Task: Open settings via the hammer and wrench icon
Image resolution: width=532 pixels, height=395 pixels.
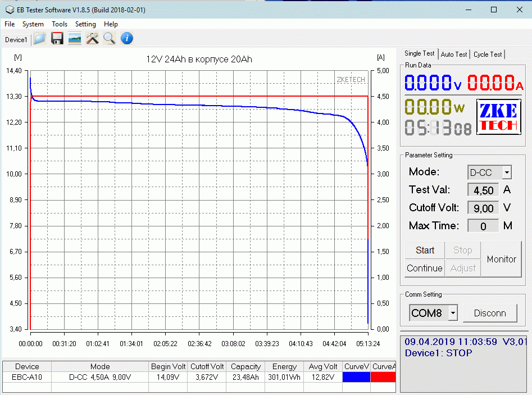Action: tap(92, 39)
